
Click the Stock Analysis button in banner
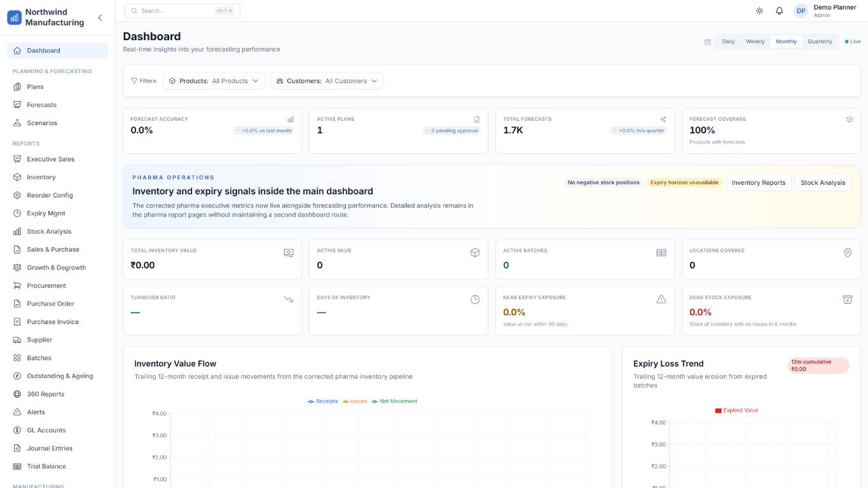[x=823, y=182]
